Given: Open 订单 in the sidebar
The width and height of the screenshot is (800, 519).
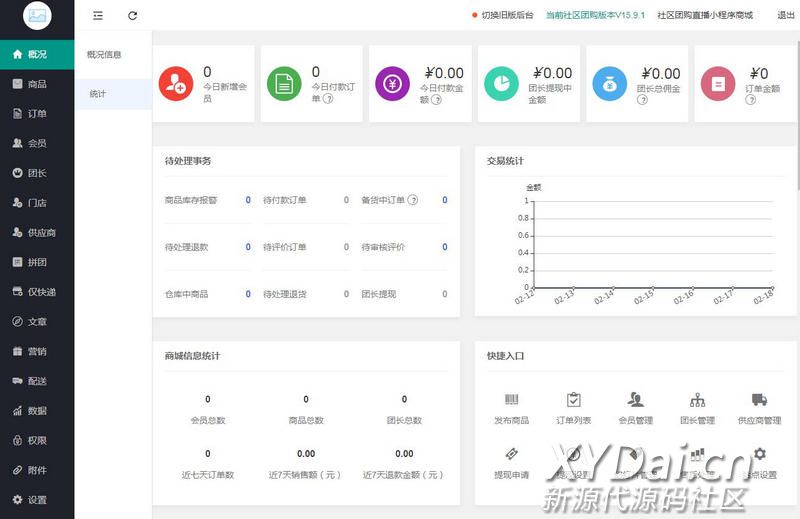Looking at the screenshot, I should point(37,113).
